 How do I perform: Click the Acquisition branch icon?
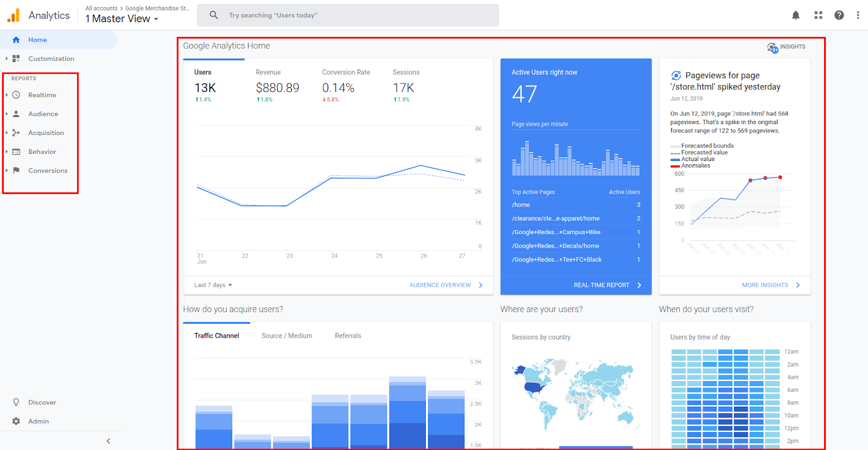(x=16, y=133)
